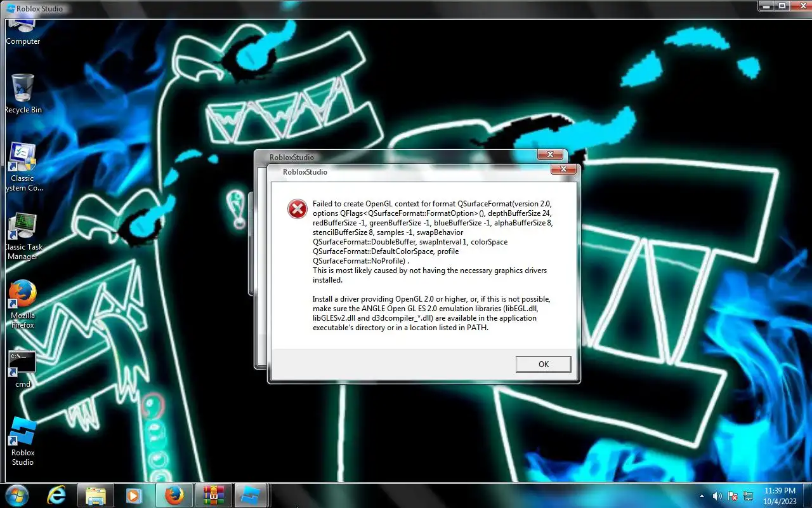Click the red error icon in dialog

pos(297,208)
